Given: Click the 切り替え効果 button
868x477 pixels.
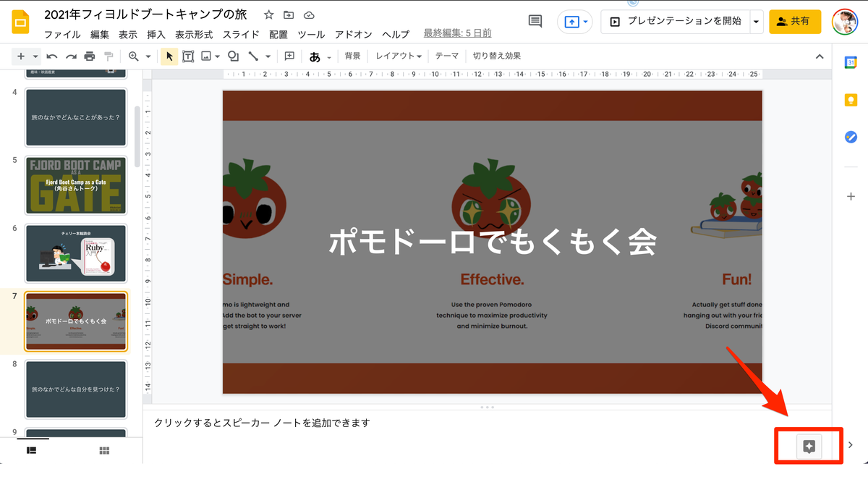Looking at the screenshot, I should 497,56.
